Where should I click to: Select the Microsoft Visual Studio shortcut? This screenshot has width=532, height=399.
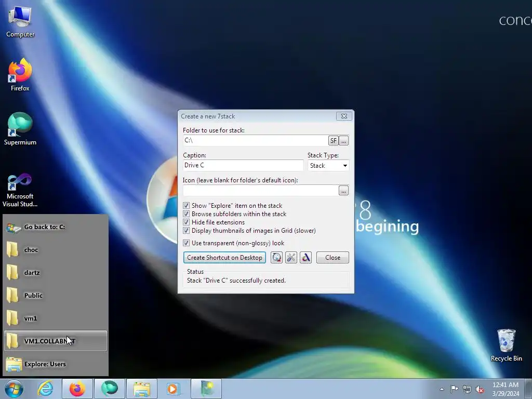point(20,190)
